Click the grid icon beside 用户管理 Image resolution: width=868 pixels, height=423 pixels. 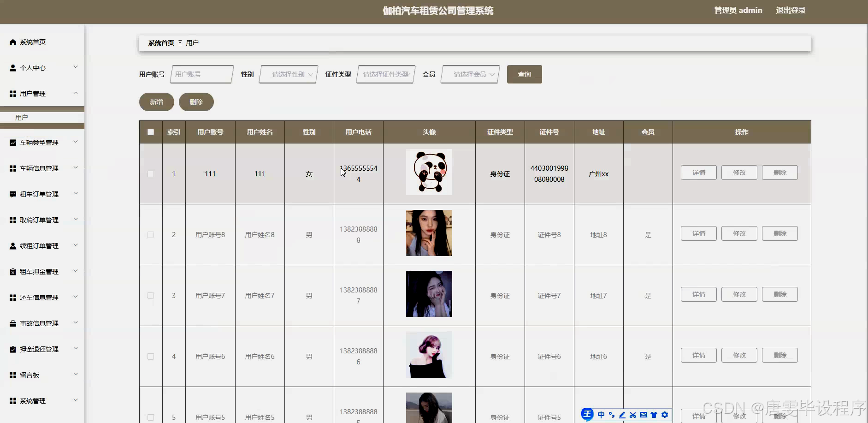[x=13, y=94]
